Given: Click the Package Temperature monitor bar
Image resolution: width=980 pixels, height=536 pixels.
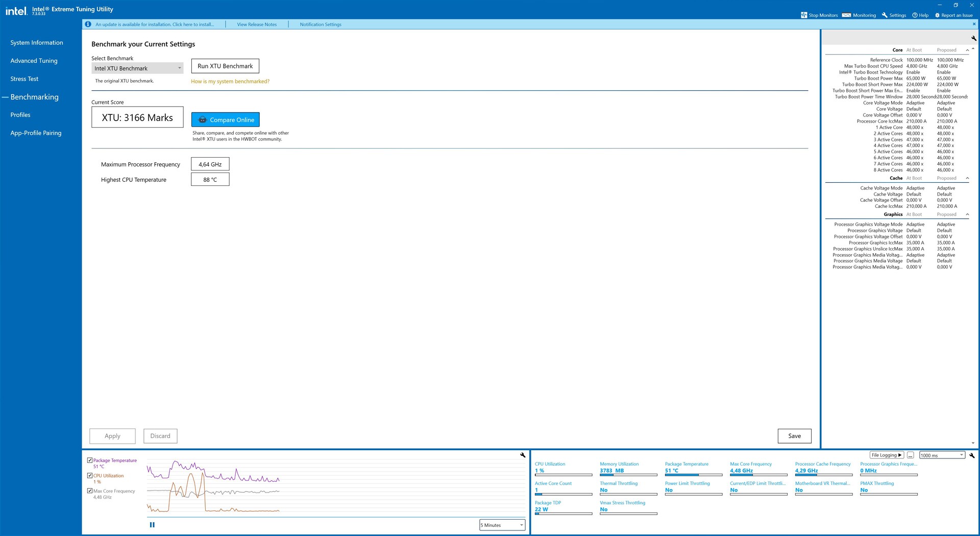Looking at the screenshot, I should tap(694, 475).
